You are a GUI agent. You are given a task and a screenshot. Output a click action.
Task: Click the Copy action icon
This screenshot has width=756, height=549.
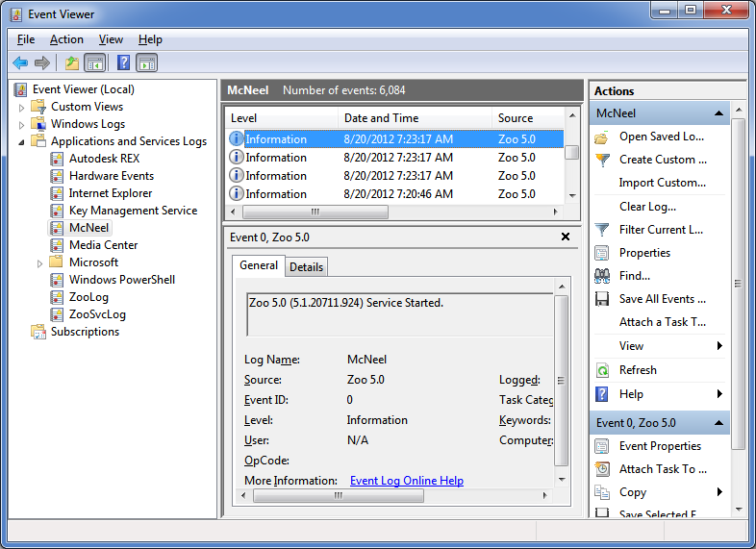(602, 492)
